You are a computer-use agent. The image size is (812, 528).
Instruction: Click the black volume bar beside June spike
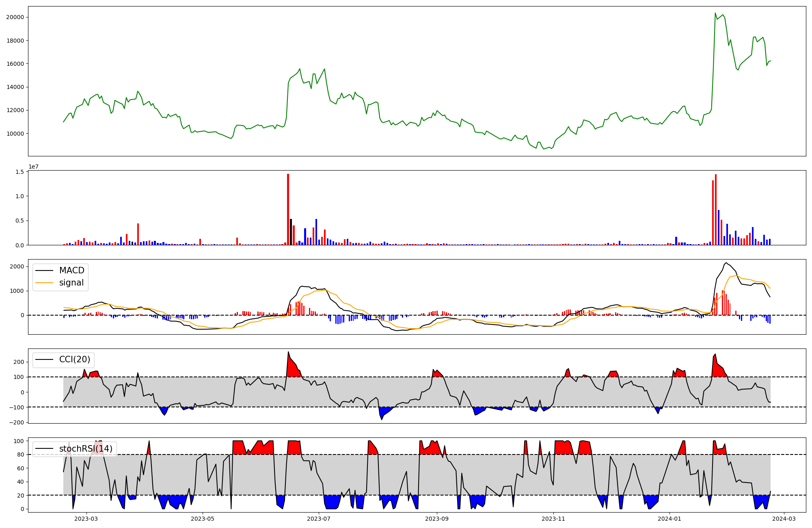291,232
